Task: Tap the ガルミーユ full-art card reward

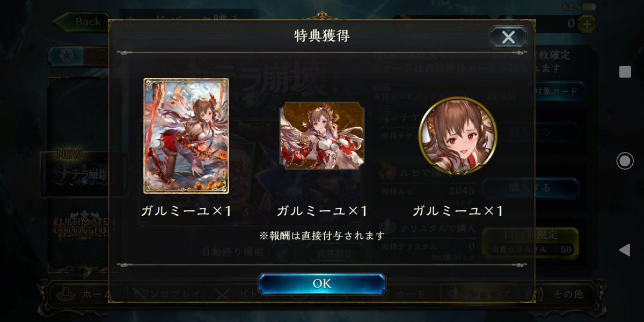Action: [186, 136]
